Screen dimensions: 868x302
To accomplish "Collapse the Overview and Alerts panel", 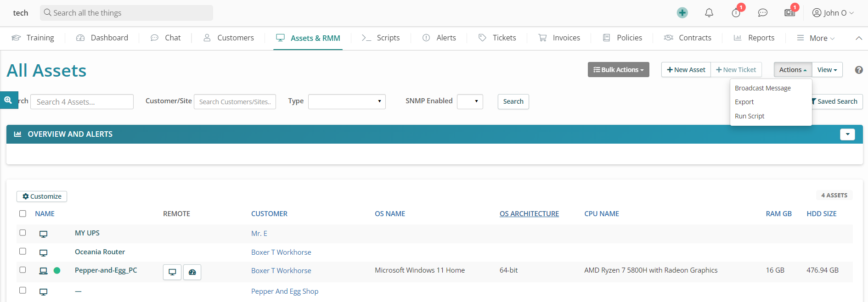I will (x=847, y=134).
